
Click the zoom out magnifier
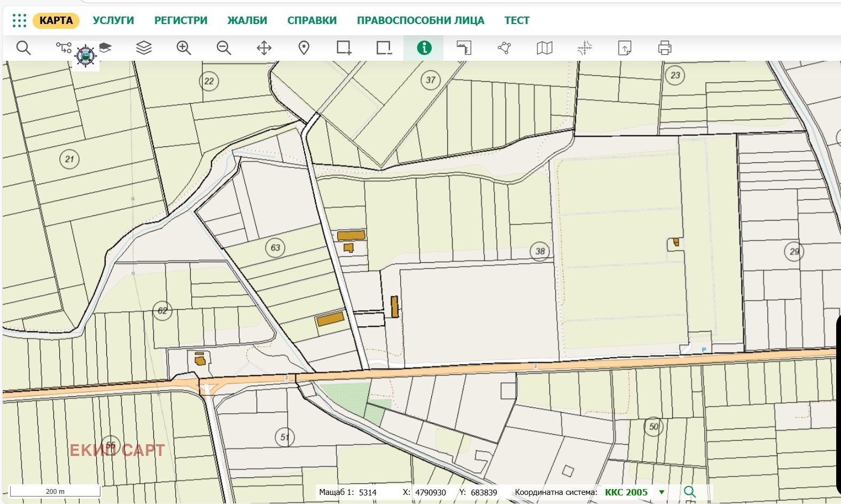coord(224,48)
